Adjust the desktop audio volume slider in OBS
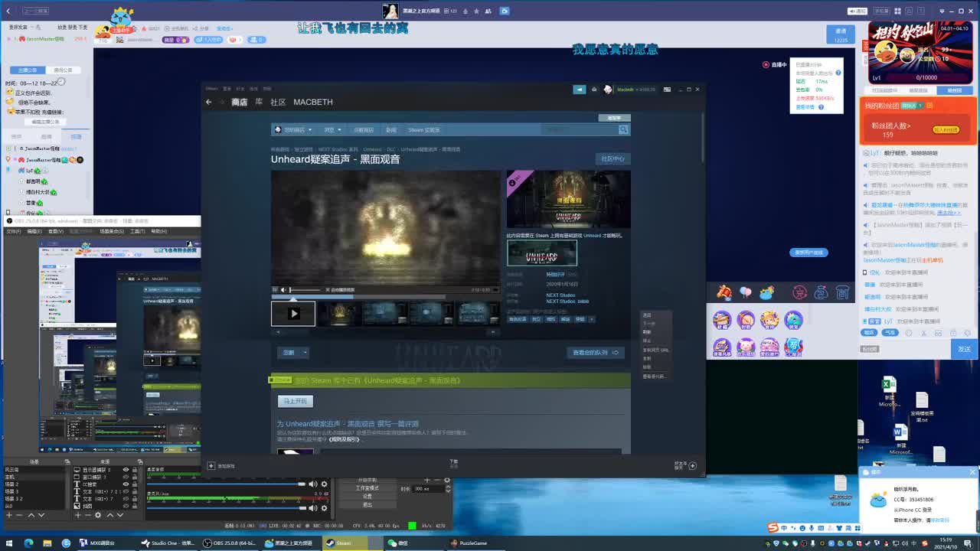Screen dimensions: 980x551 tap(227, 484)
